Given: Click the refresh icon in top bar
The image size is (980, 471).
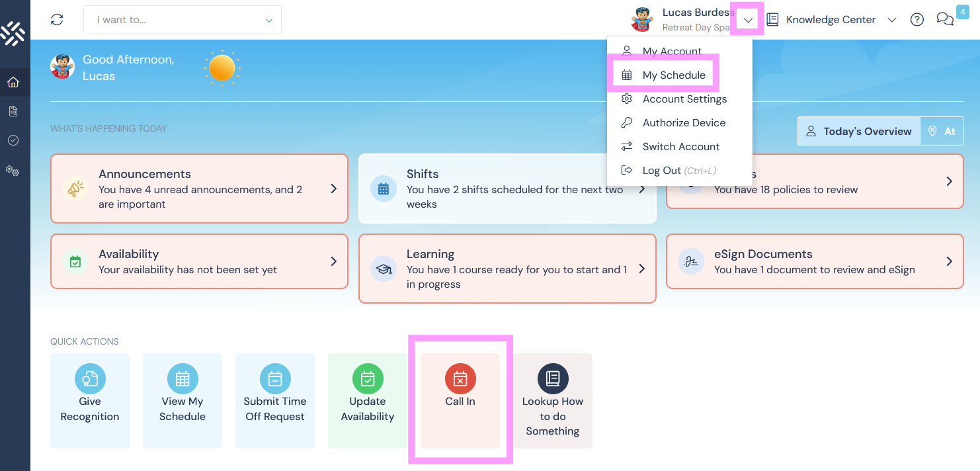Looking at the screenshot, I should tap(57, 20).
